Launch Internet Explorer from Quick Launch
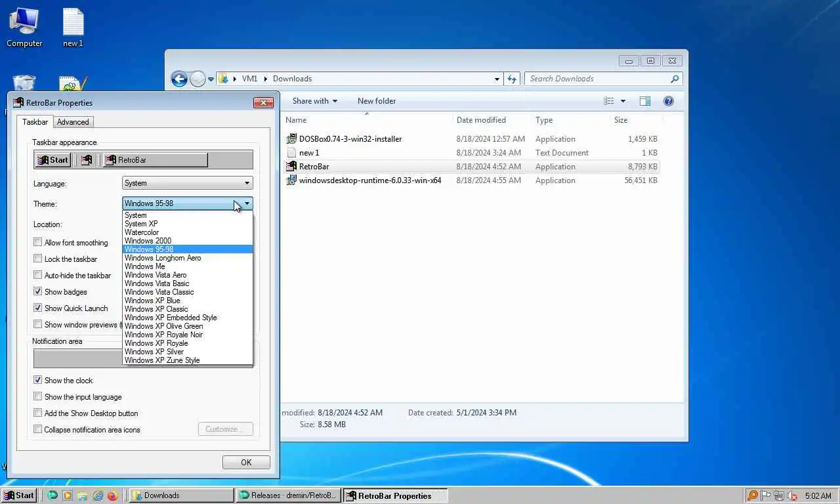 (98, 495)
